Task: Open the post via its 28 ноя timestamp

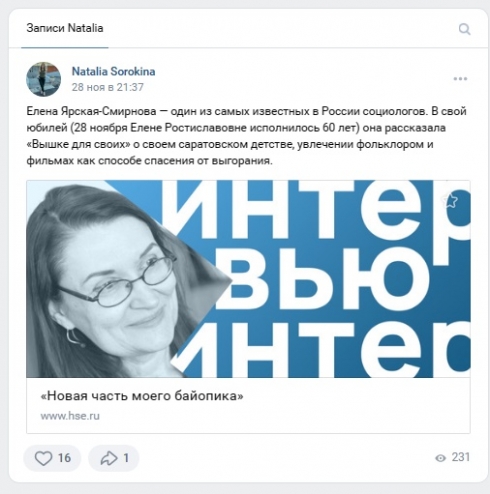Action: (x=108, y=87)
